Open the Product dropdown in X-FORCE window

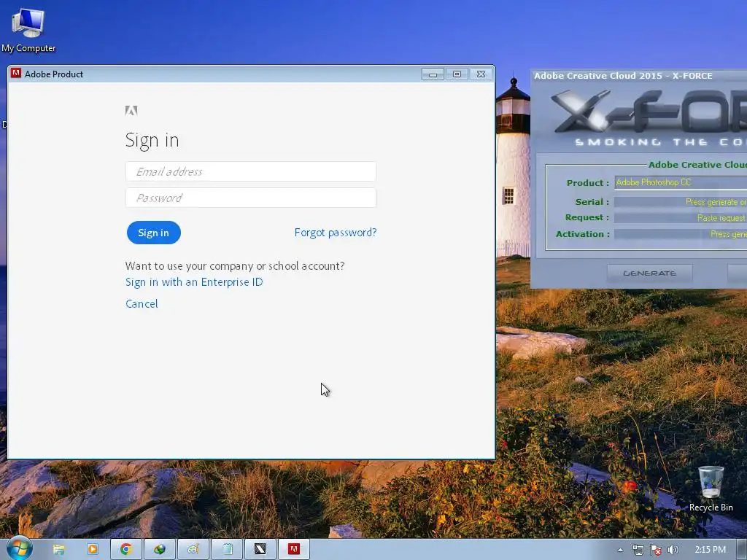click(x=681, y=182)
